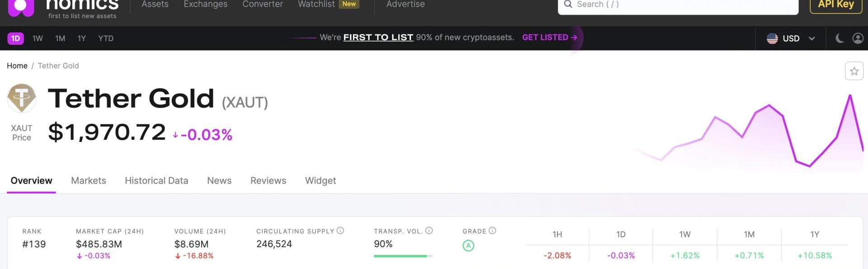Switch time range to YTD
Screen dimensions: 868x269
pos(106,38)
